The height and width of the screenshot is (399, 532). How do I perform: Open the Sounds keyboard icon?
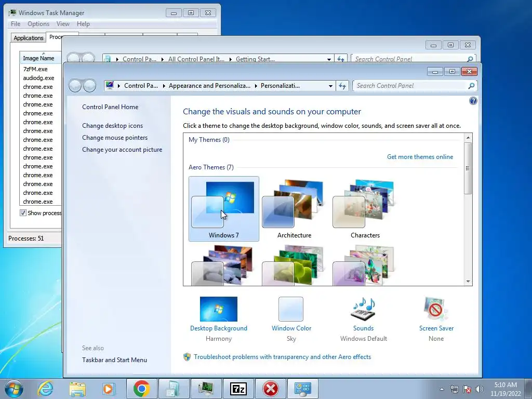click(363, 309)
